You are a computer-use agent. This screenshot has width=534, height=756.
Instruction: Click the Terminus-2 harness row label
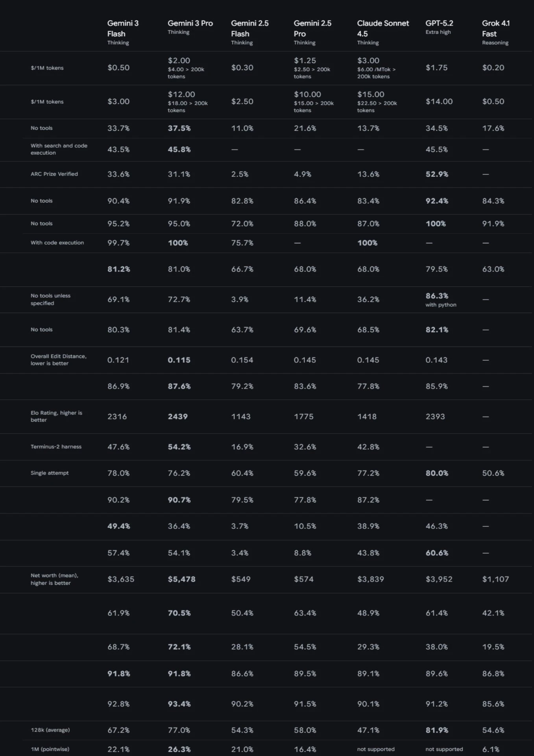pos(56,447)
